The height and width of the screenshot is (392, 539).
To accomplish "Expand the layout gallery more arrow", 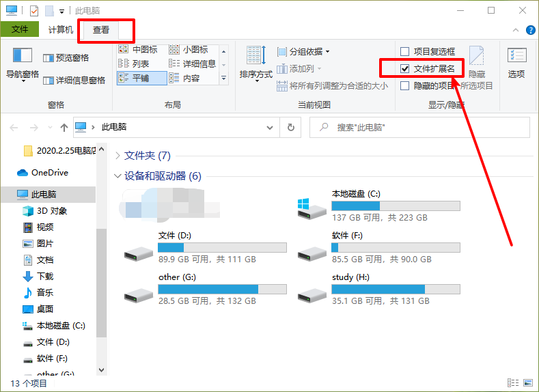I will (x=224, y=79).
